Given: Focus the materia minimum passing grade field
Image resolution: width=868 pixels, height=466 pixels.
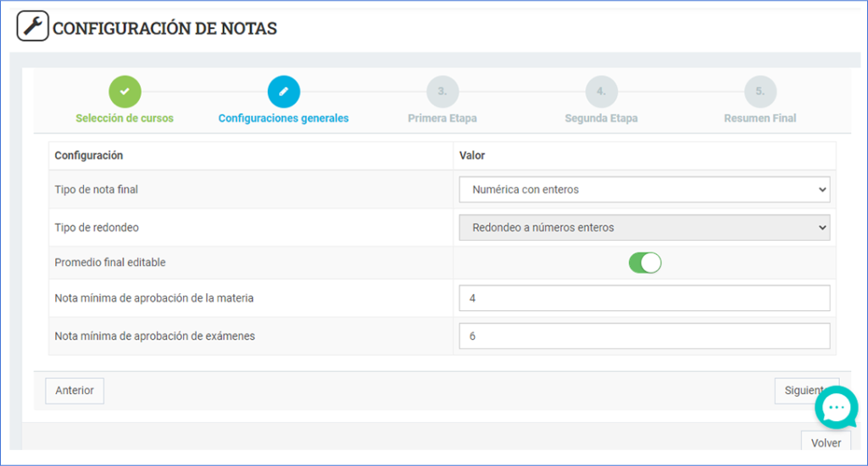Looking at the screenshot, I should click(644, 298).
